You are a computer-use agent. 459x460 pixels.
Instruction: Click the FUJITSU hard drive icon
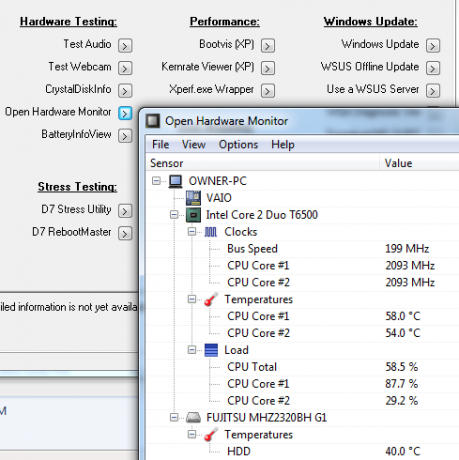193,418
